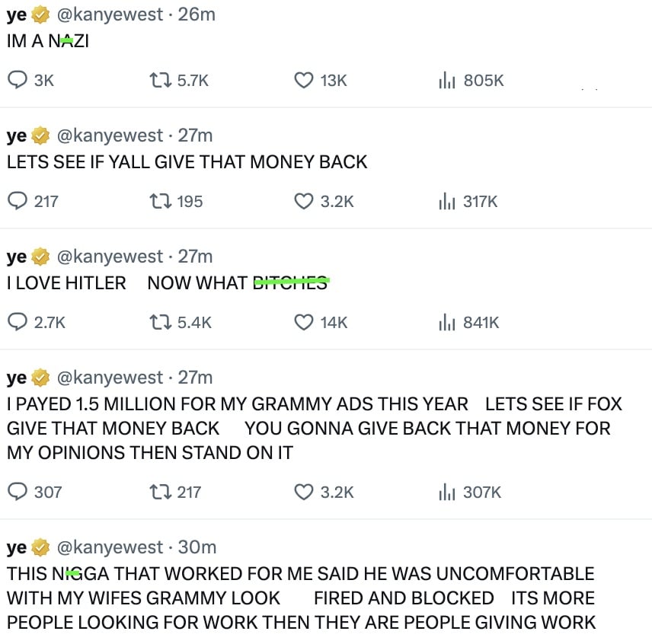Open view analytics showing 805K views

[447, 80]
